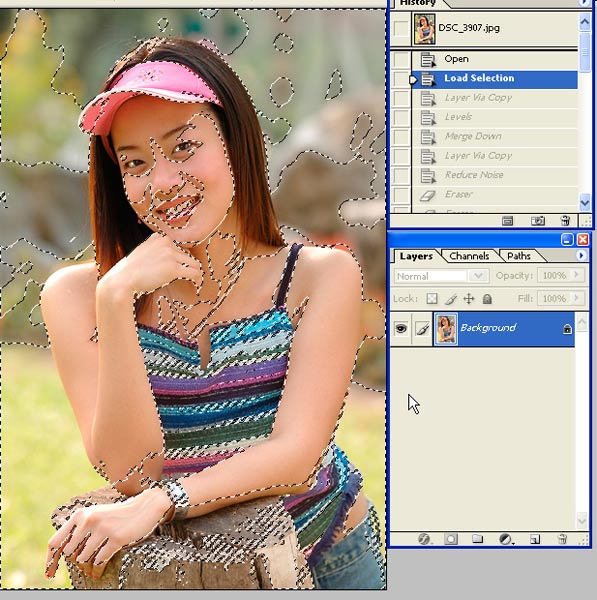The height and width of the screenshot is (600, 597).
Task: Open the Layers panel flyout menu
Action: coord(581,255)
